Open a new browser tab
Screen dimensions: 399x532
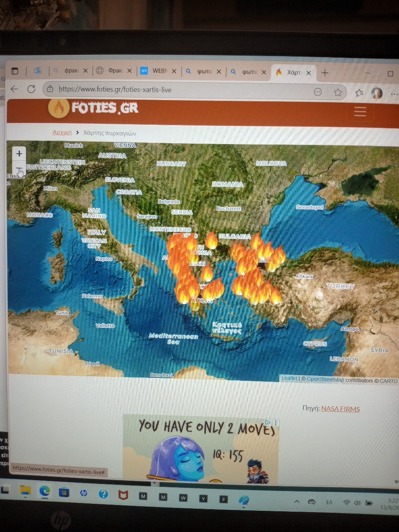click(x=325, y=73)
